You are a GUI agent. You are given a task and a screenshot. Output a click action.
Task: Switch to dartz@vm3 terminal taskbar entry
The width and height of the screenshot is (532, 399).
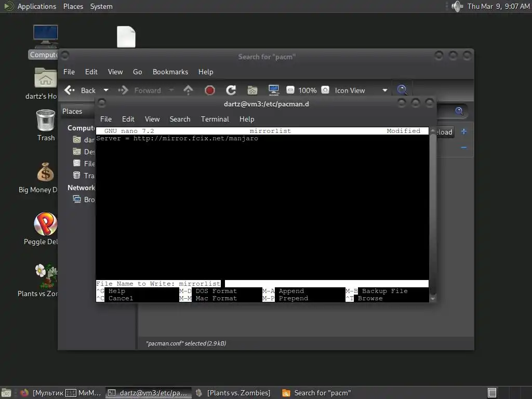click(148, 393)
